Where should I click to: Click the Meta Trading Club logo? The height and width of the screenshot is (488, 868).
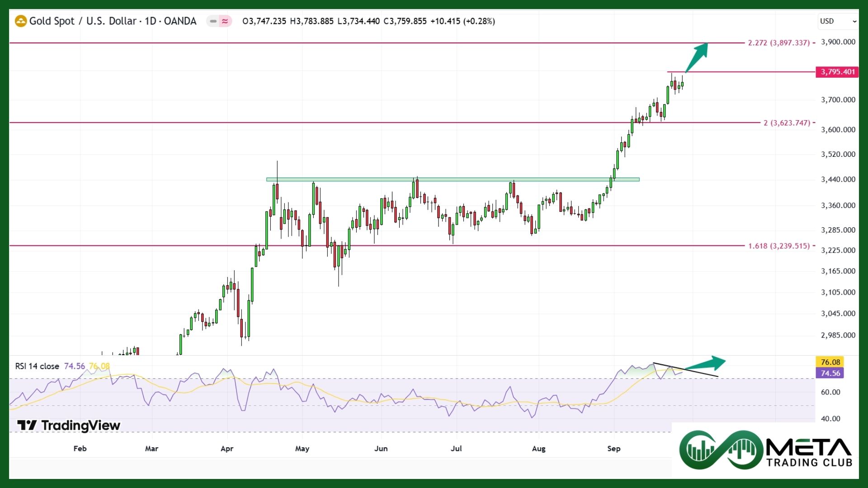click(765, 450)
